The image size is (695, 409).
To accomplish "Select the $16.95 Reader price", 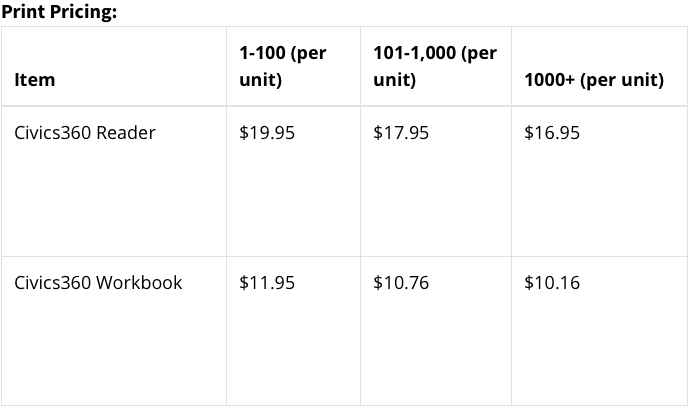I will (x=552, y=132).
